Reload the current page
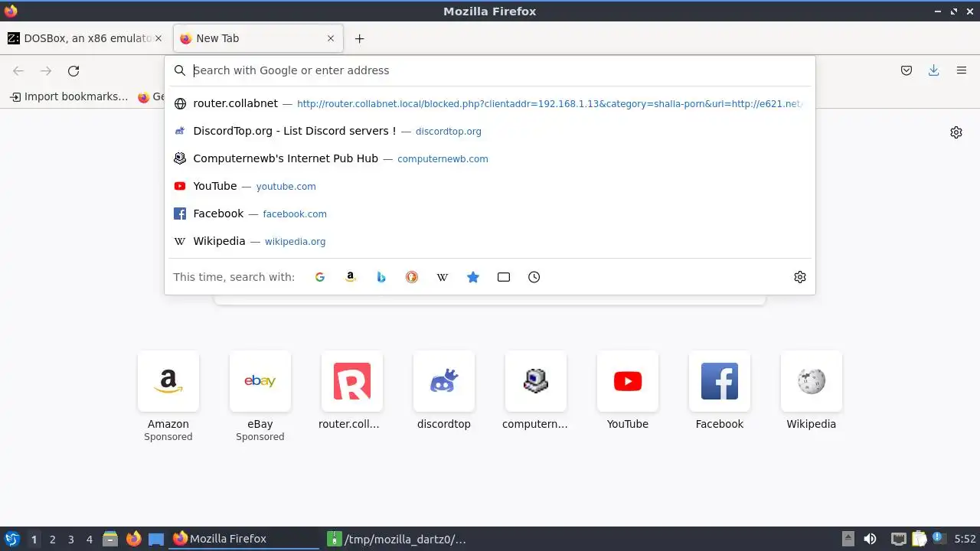 tap(73, 71)
